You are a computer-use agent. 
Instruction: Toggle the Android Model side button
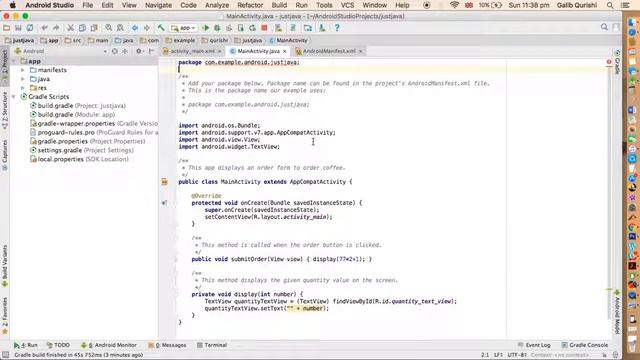click(617, 312)
